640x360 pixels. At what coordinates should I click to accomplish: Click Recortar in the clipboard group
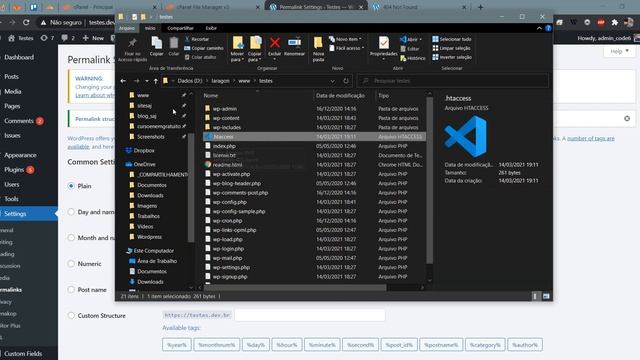pyautogui.click(x=196, y=39)
